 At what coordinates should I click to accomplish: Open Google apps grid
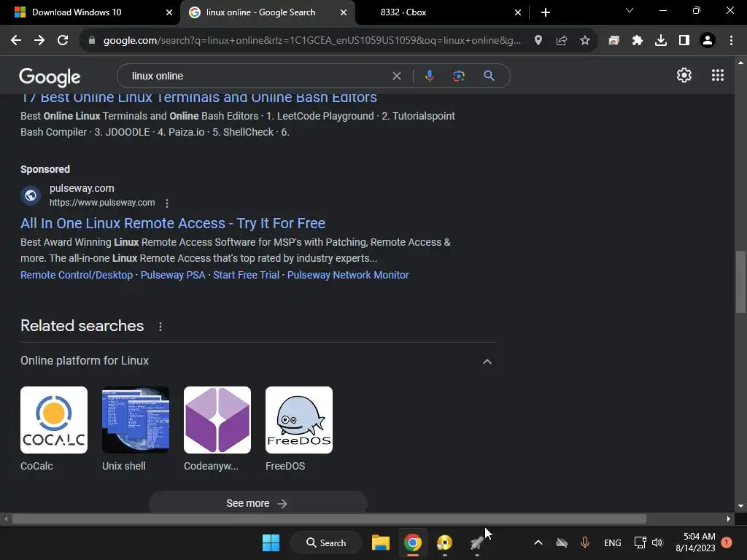[x=718, y=75]
